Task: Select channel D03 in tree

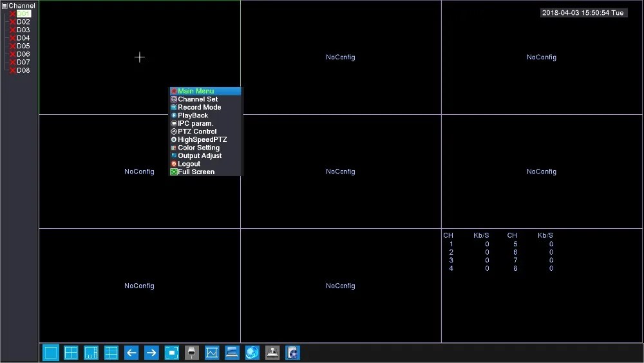Action: click(x=23, y=30)
